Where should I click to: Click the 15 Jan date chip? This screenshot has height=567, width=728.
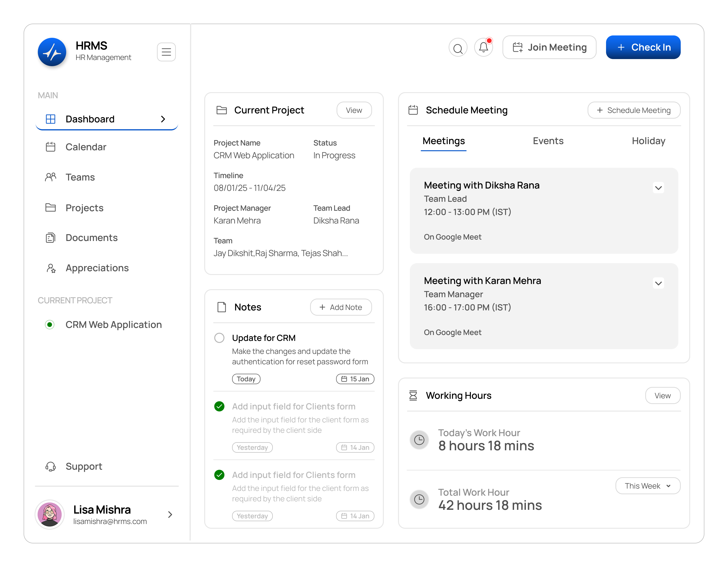tap(355, 379)
